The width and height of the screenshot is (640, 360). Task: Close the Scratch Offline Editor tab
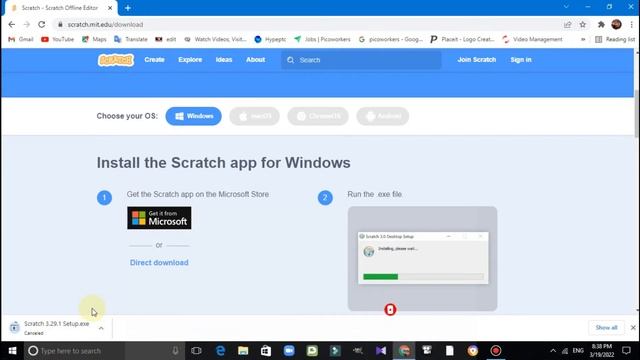110,8
